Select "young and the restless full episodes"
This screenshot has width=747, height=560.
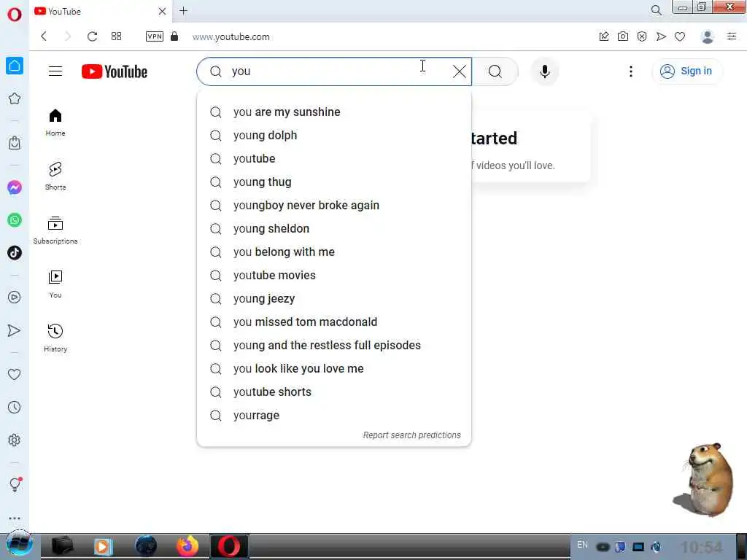[334, 345]
